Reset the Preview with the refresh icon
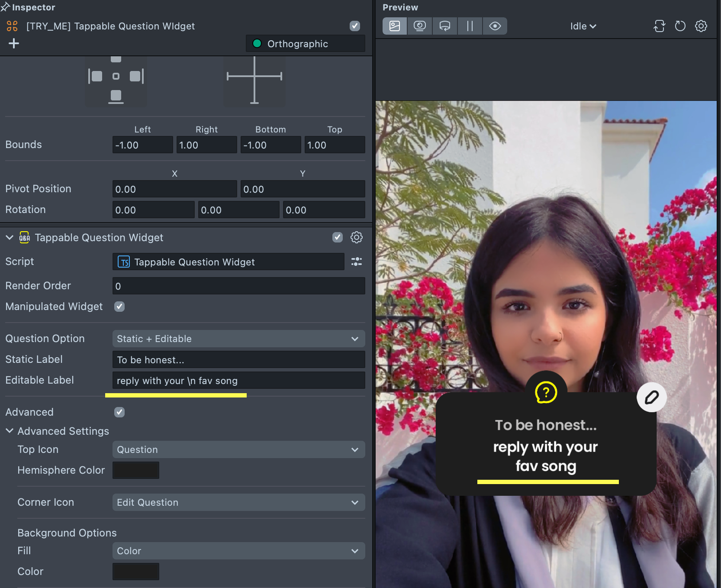Image resolution: width=721 pixels, height=588 pixels. point(680,26)
